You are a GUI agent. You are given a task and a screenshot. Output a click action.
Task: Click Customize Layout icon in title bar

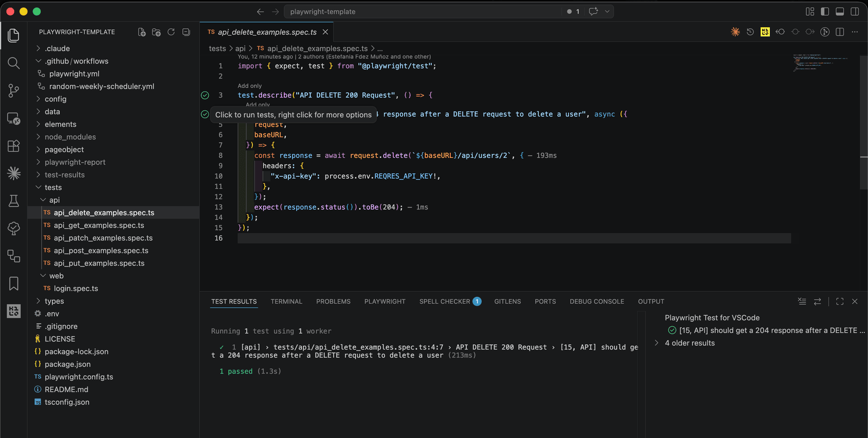pyautogui.click(x=810, y=11)
